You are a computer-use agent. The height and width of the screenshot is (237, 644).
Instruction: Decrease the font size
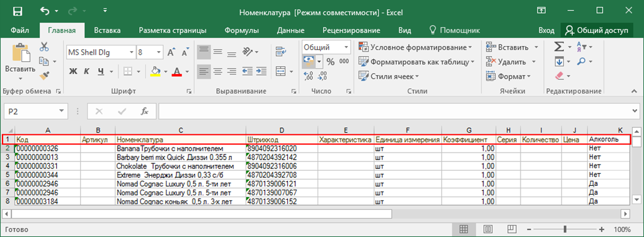click(185, 52)
